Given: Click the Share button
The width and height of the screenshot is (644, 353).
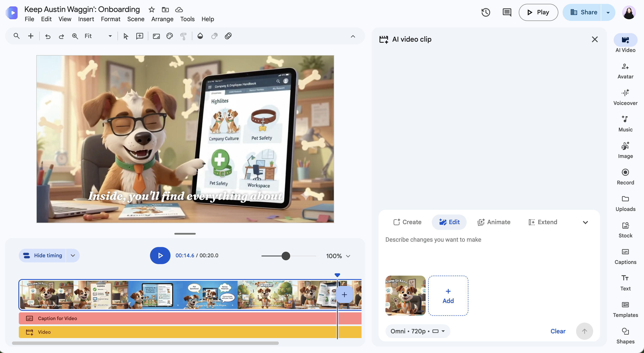Looking at the screenshot, I should point(582,12).
